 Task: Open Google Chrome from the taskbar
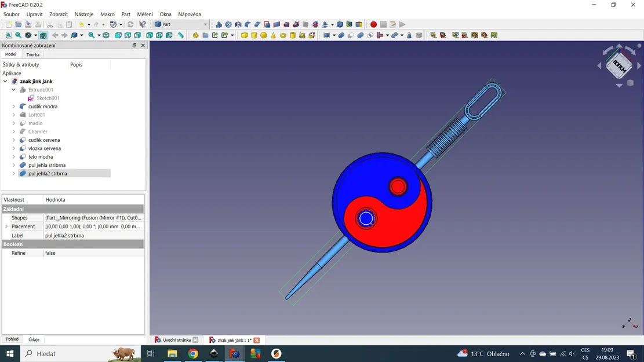point(193,353)
